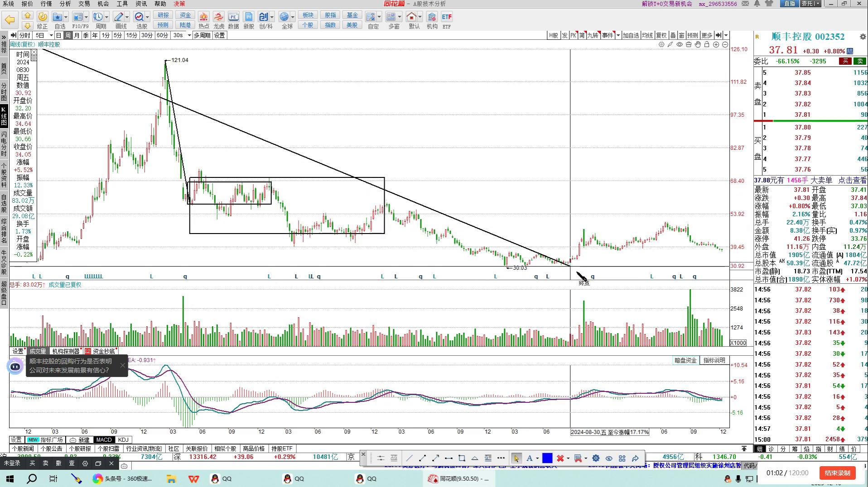The image size is (868, 487).
Task: Toggle chart eye icon above price axis
Action: (x=680, y=44)
